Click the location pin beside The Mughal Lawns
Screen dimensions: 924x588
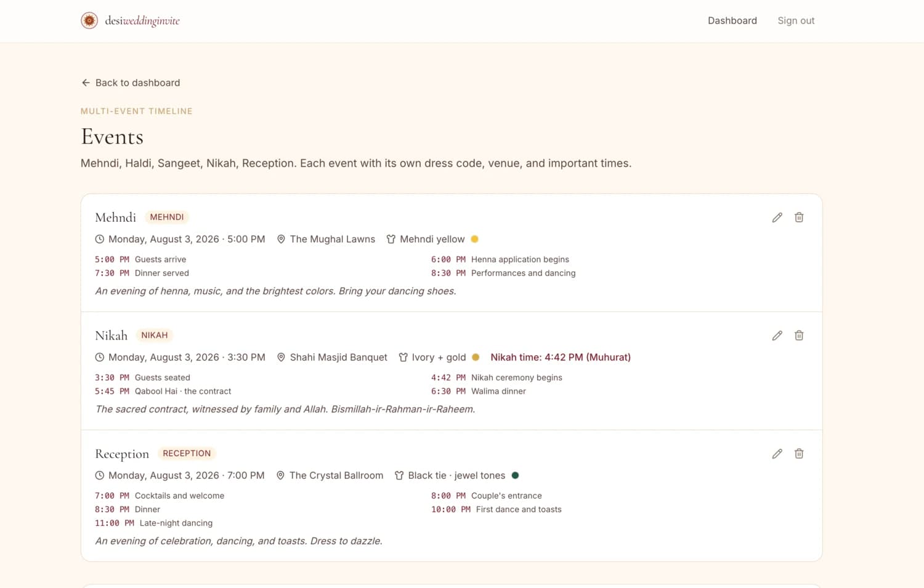[281, 239]
